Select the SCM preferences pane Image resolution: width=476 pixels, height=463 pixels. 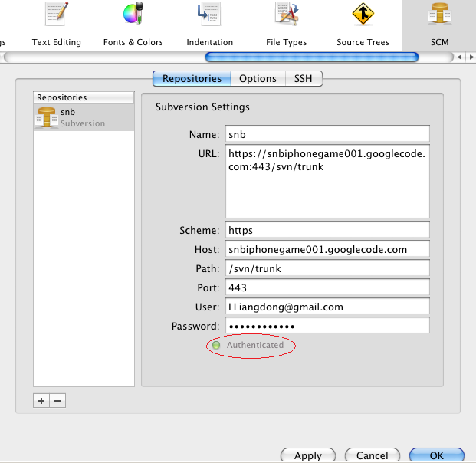[x=439, y=25]
